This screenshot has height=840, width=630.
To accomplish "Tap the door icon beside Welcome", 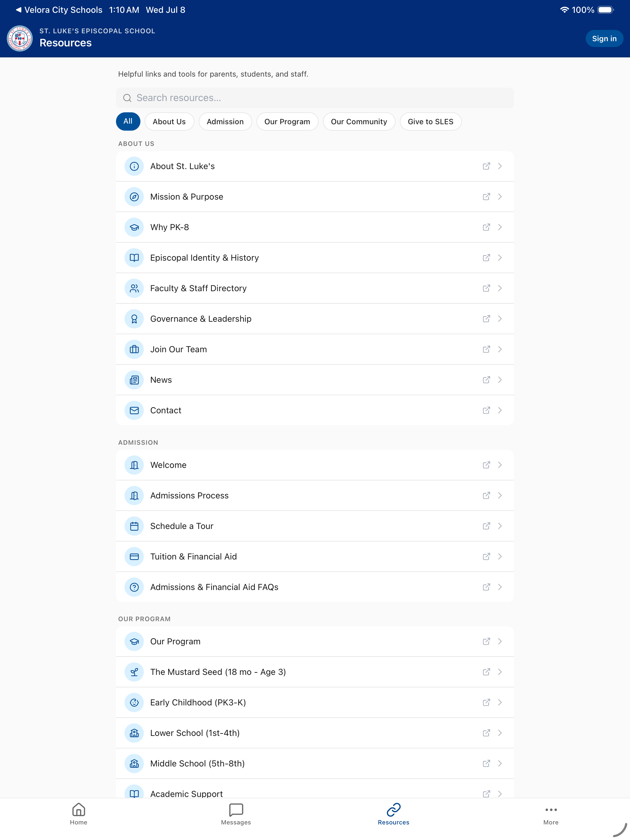I will tap(134, 465).
